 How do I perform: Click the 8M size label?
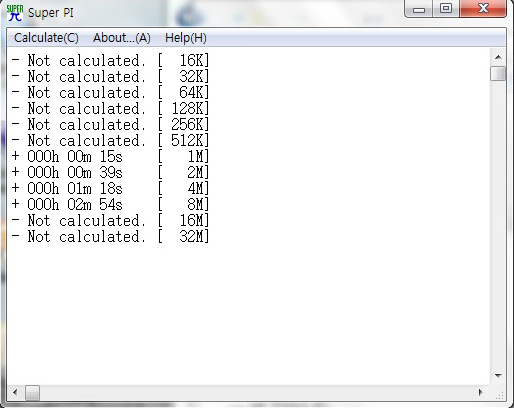click(x=196, y=204)
